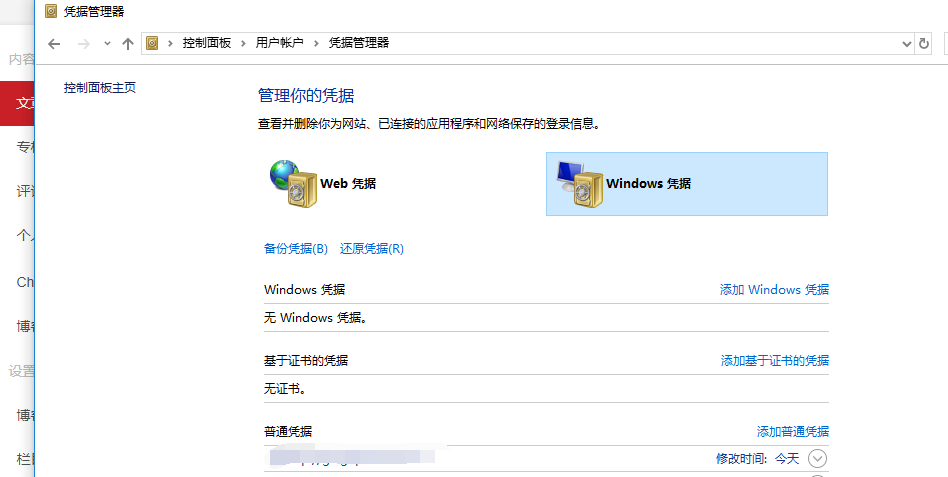This screenshot has height=477, width=948.
Task: Click the 管理你的凭据 heading
Action: pyautogui.click(x=306, y=96)
